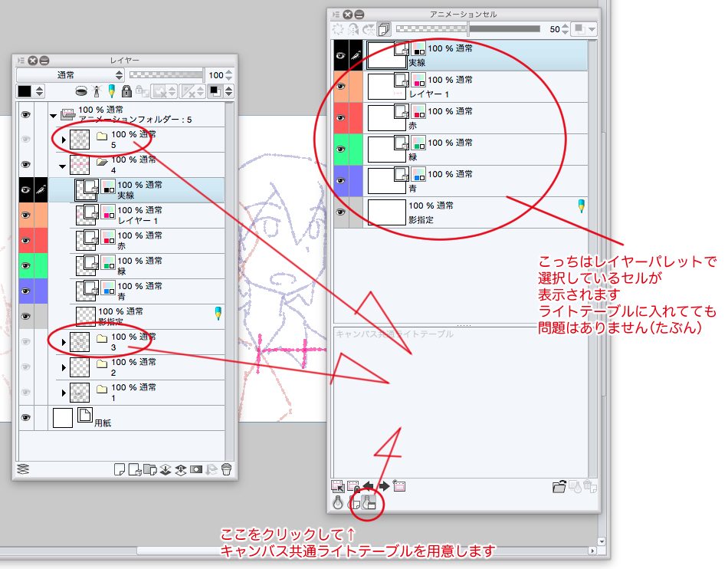
Task: Click 実線 layer thumbnail in Animation Cel
Action: tap(386, 56)
